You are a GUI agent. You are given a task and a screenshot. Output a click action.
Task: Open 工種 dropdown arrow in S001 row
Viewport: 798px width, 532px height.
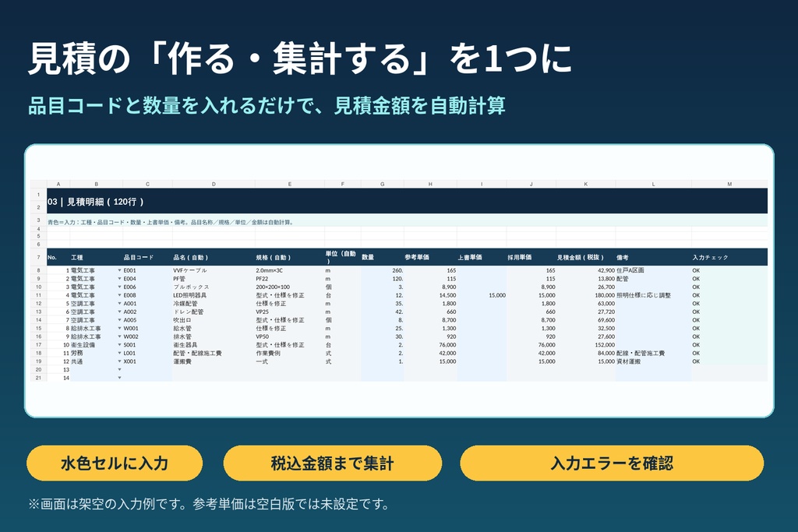[x=119, y=345]
